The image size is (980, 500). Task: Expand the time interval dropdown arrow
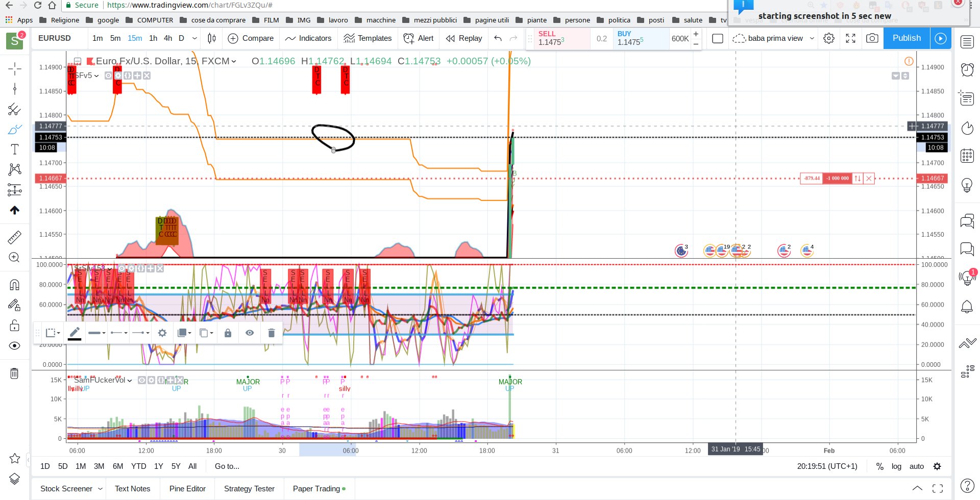[x=194, y=38]
